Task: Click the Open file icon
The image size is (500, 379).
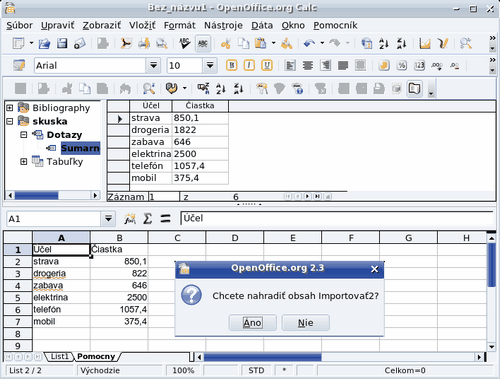Action: [x=44, y=43]
